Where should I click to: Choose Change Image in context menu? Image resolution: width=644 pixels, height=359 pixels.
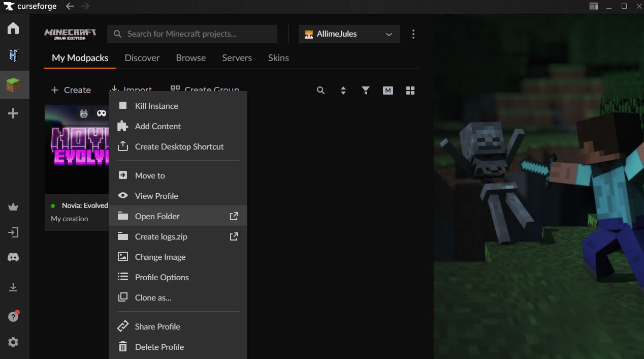coord(178,257)
